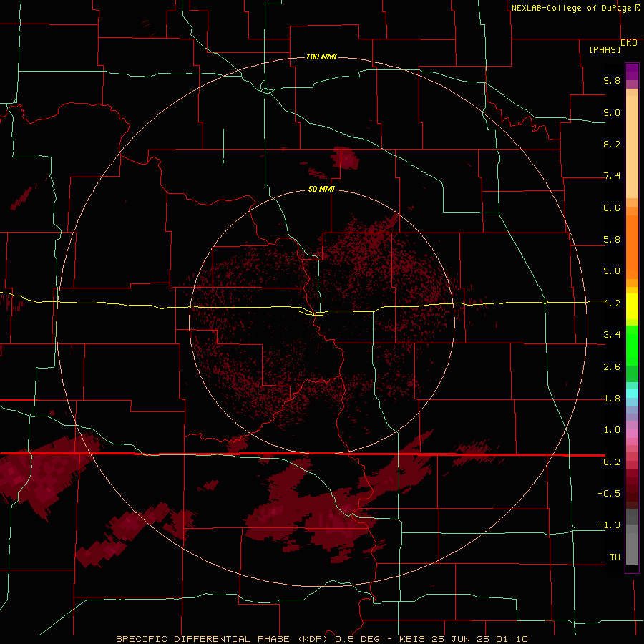Click the TH label at the scale bottom
The width and height of the screenshot is (644, 644).
coord(615,557)
